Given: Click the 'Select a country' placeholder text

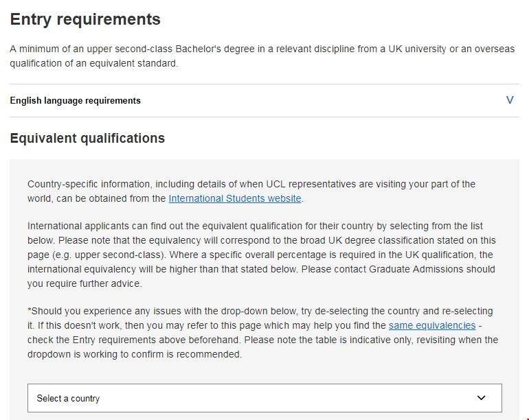Looking at the screenshot, I should pyautogui.click(x=68, y=399).
